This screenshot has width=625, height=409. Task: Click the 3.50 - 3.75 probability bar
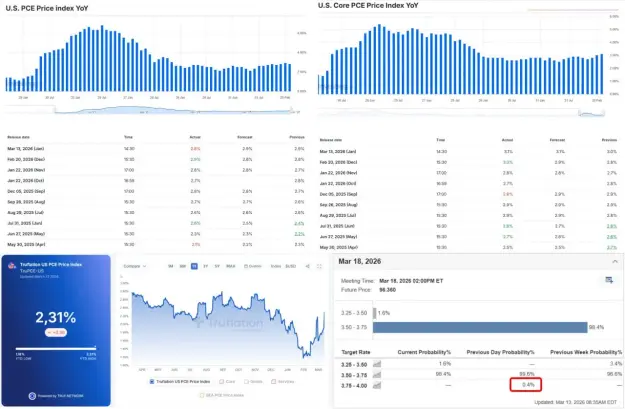(x=480, y=327)
